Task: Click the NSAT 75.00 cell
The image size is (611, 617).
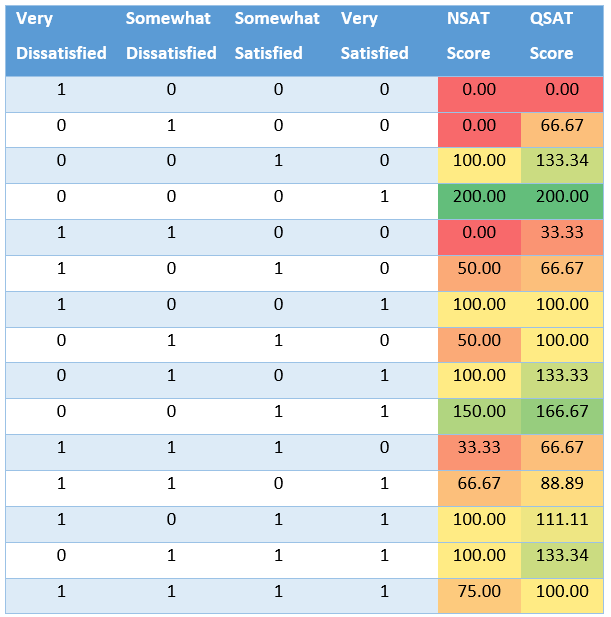Action: (479, 592)
